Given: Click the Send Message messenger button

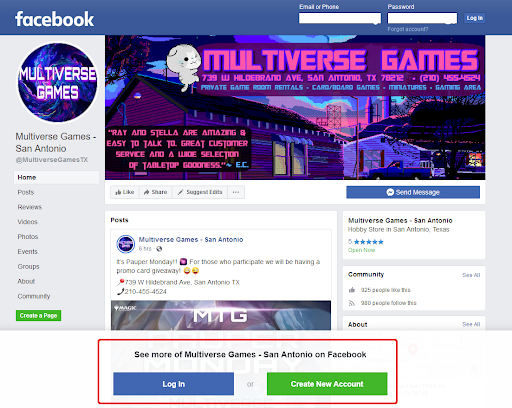Looking at the screenshot, I should pos(413,192).
